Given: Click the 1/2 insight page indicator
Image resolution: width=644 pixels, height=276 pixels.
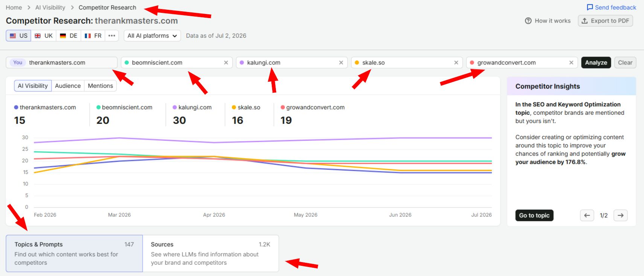Looking at the screenshot, I should tap(604, 215).
